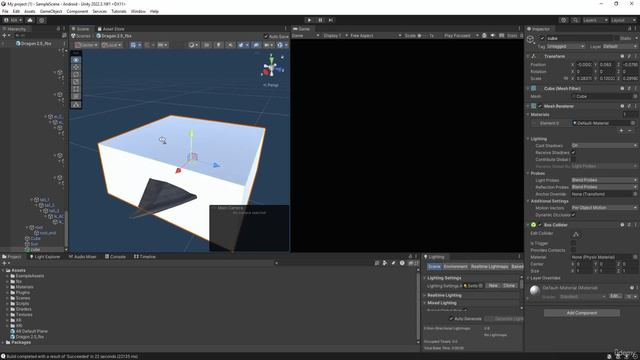This screenshot has height=360, width=640.
Task: Open the Box Collider preset settings icon
Action: (x=629, y=225)
